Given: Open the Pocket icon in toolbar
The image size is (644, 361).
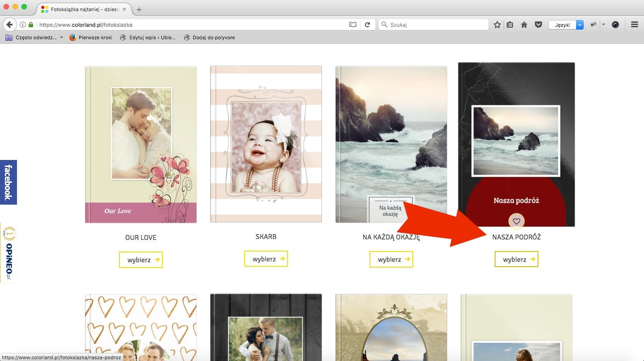Looking at the screenshot, I should click(538, 25).
